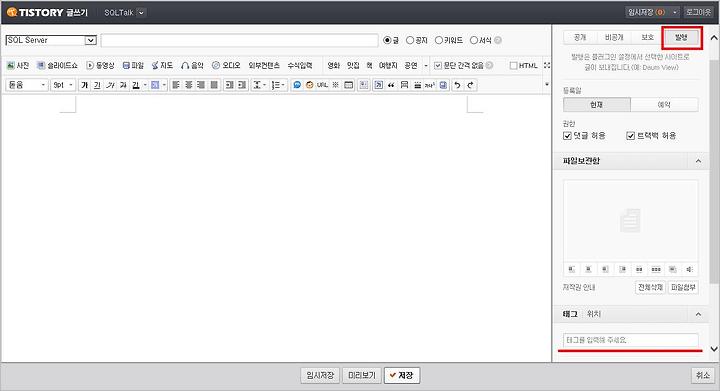Open the 임시저장 drafts dropdown arrow
The width and height of the screenshot is (720, 391).
[x=675, y=12]
